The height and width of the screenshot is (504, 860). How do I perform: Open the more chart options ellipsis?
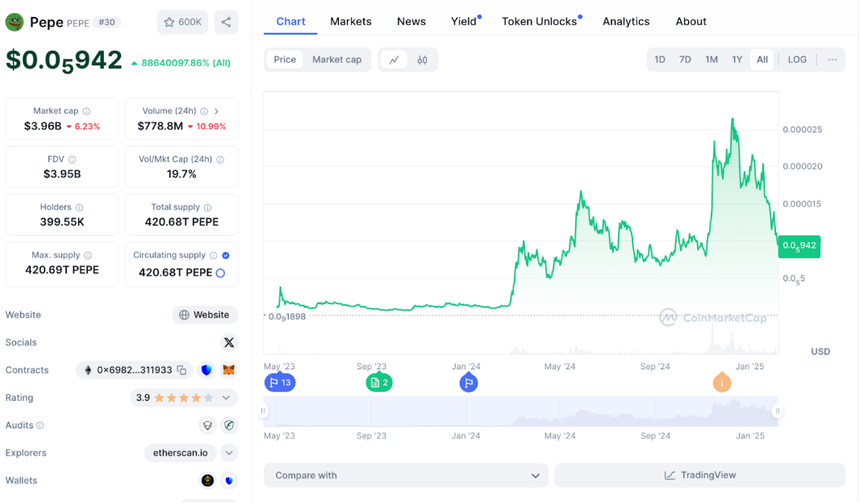point(832,60)
